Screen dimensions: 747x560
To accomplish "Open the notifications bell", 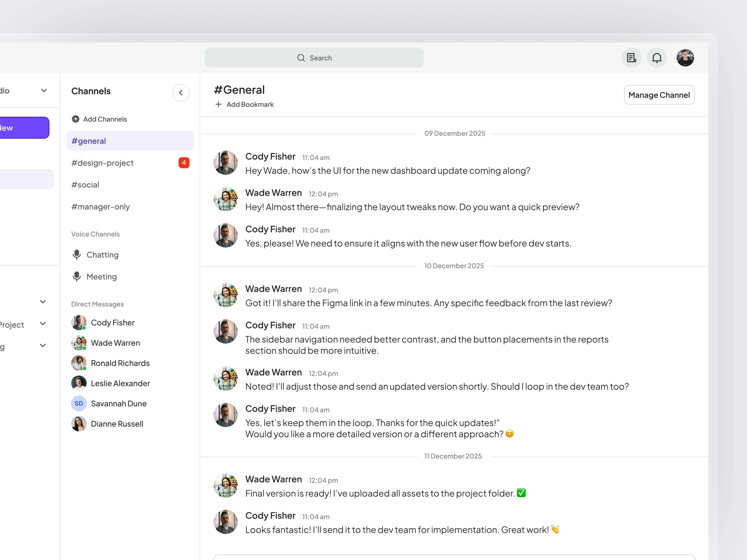I will coord(657,58).
